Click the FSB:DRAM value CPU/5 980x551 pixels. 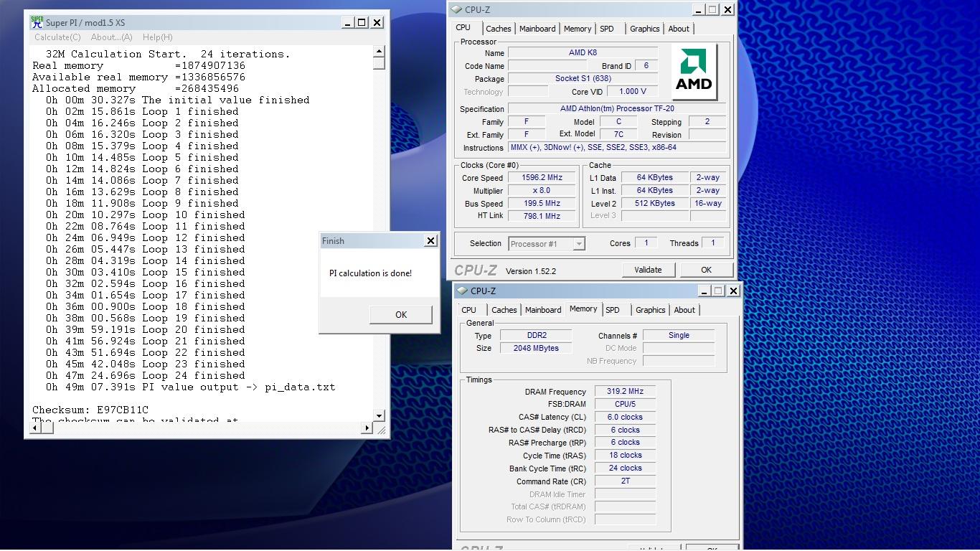point(625,405)
